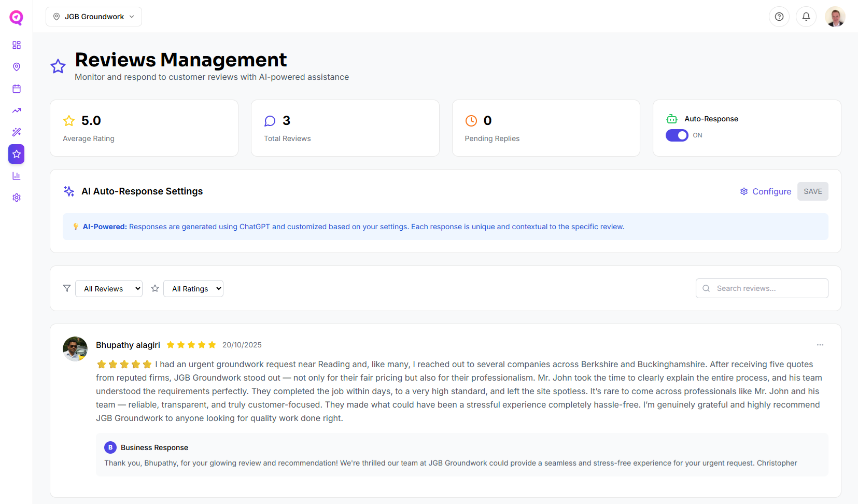Open the help question mark icon
858x504 pixels.
coord(779,16)
